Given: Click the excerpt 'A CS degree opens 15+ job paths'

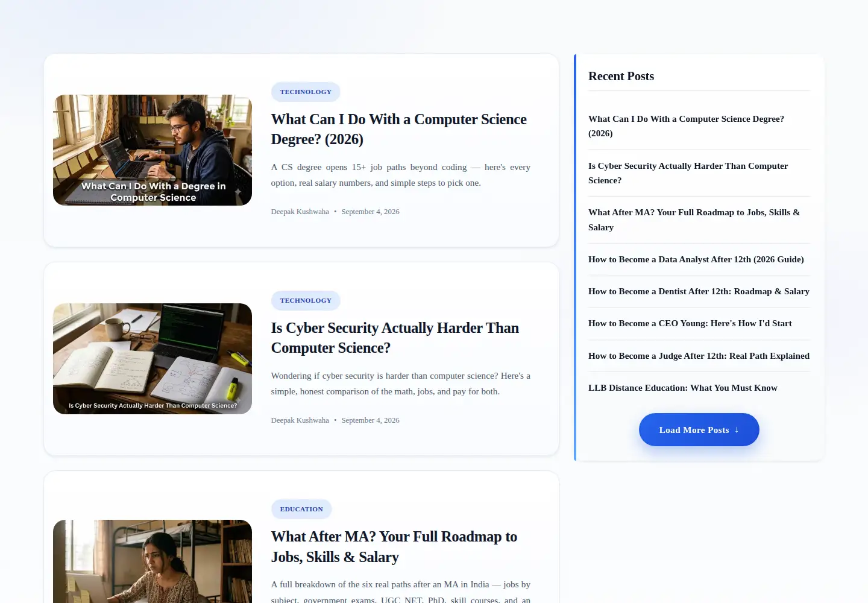Looking at the screenshot, I should [x=401, y=175].
